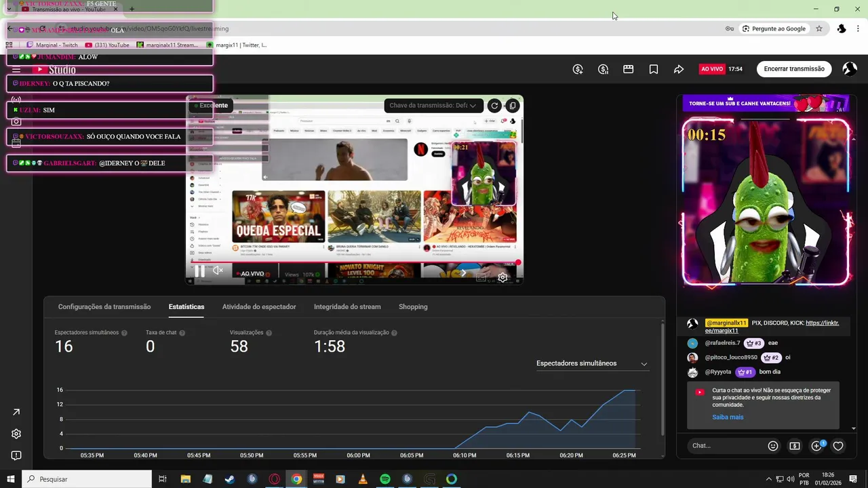868x488 pixels.
Task: Open the YouTube Studio logo home link
Action: [54, 70]
